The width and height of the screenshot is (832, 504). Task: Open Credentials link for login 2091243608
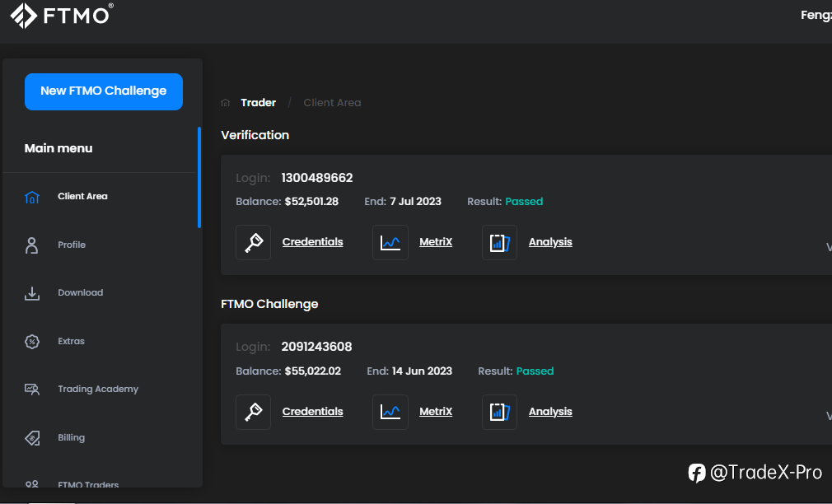click(x=312, y=412)
